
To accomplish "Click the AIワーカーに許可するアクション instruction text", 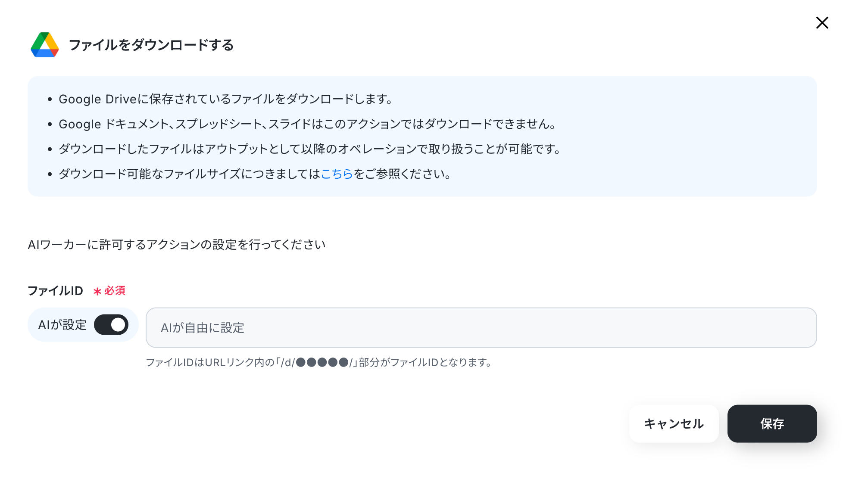I will tap(177, 245).
